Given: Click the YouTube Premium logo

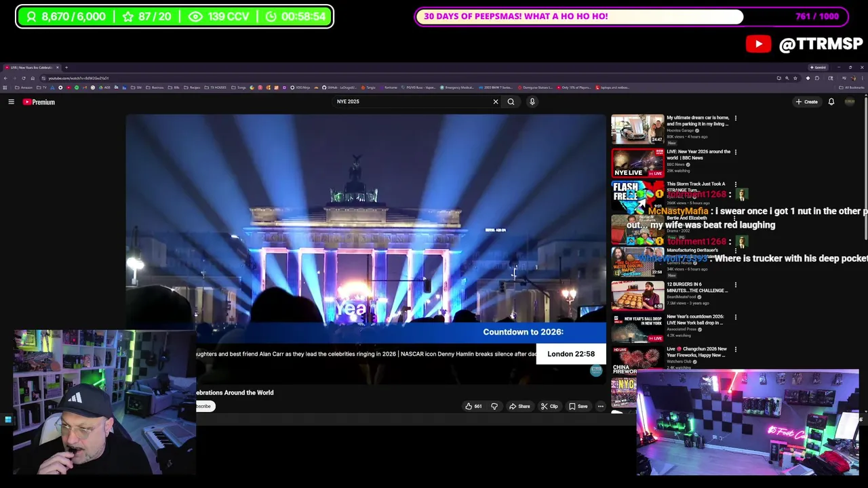Looking at the screenshot, I should [x=39, y=102].
